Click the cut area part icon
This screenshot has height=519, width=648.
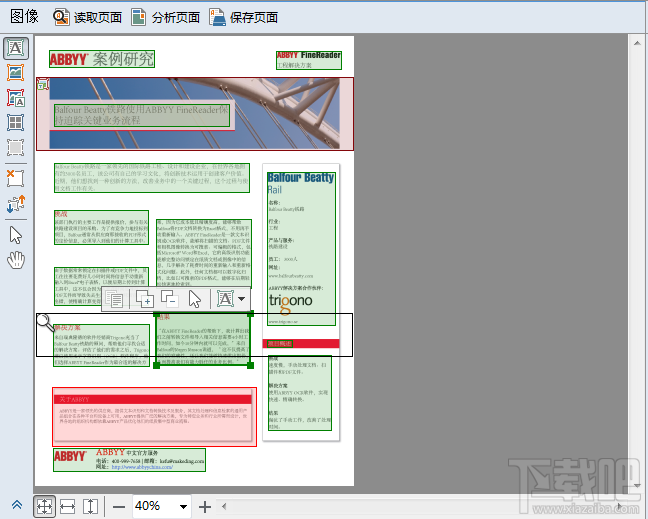point(169,299)
